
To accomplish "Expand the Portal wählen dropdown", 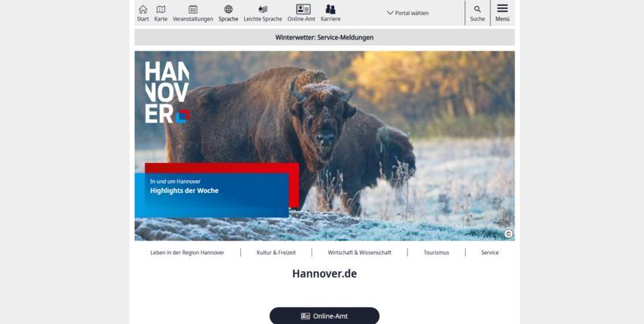I will [x=408, y=13].
